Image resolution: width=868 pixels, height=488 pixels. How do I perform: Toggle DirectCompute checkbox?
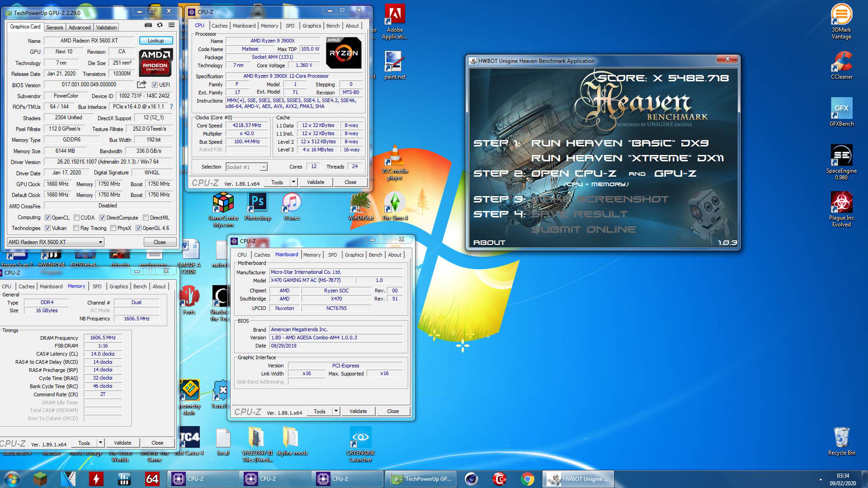(x=102, y=218)
